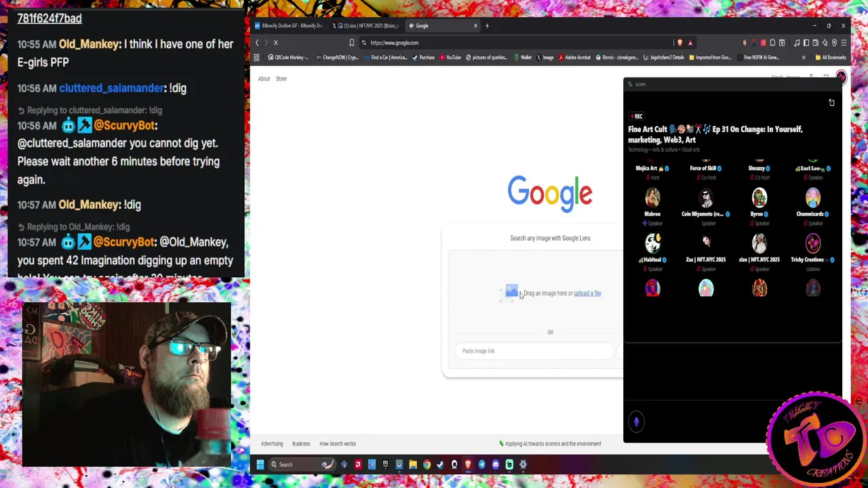Open the media control music note icon
The image size is (868, 488).
click(x=797, y=43)
